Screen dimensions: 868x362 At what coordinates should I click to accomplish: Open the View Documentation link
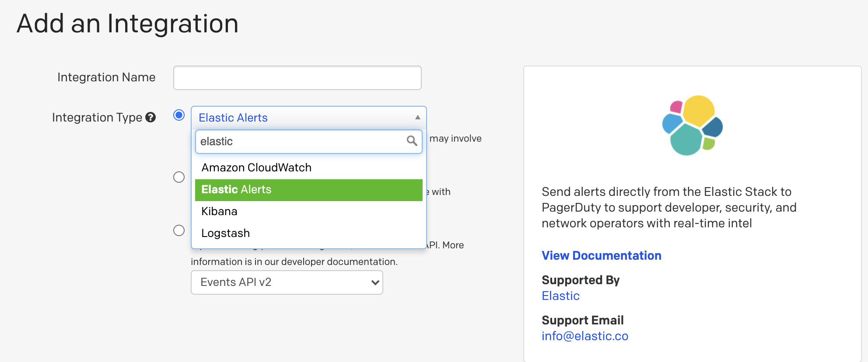click(601, 256)
